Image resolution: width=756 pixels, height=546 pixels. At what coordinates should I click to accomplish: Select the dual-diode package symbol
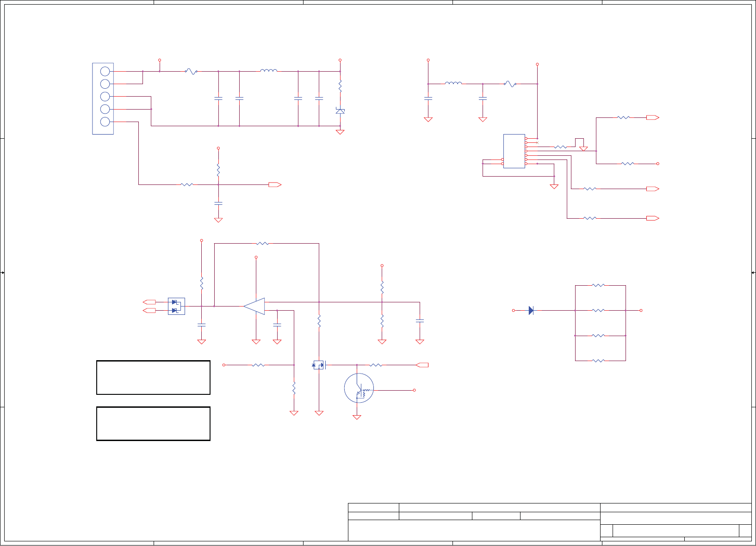176,306
